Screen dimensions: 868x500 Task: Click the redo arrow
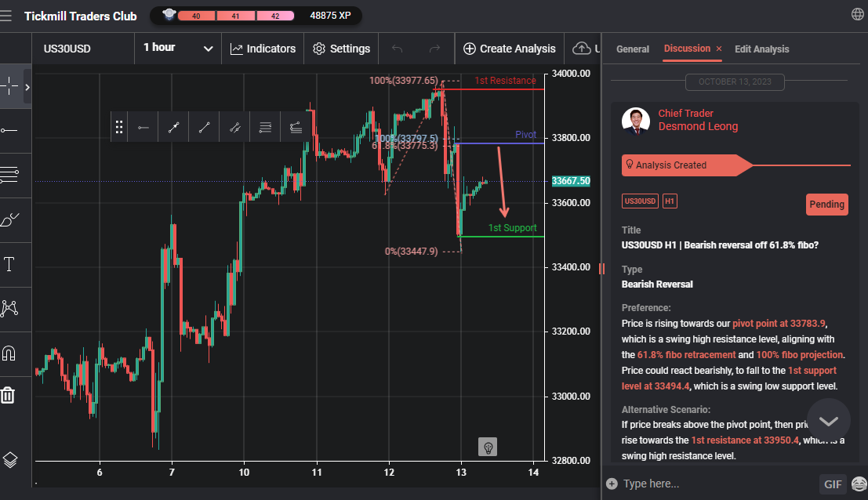tap(434, 49)
